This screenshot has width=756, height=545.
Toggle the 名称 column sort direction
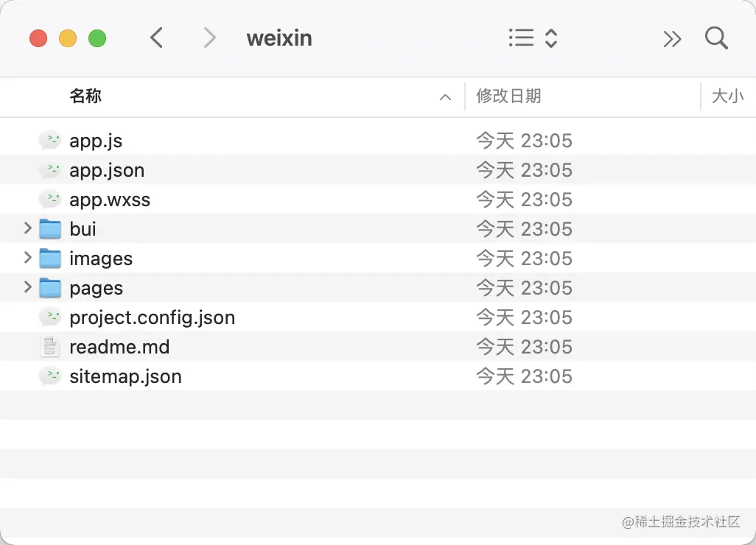coord(85,96)
